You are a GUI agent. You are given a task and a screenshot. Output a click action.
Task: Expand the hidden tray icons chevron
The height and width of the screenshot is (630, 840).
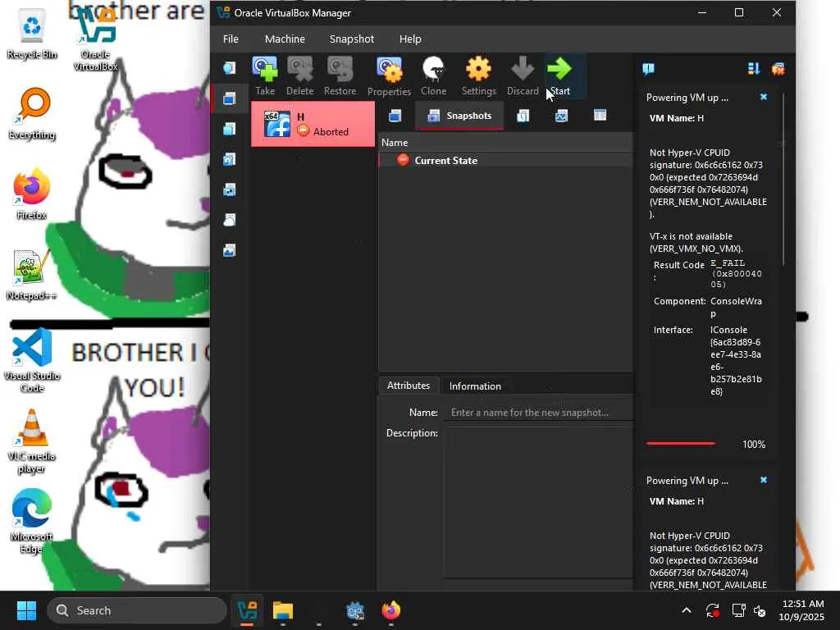tap(687, 610)
